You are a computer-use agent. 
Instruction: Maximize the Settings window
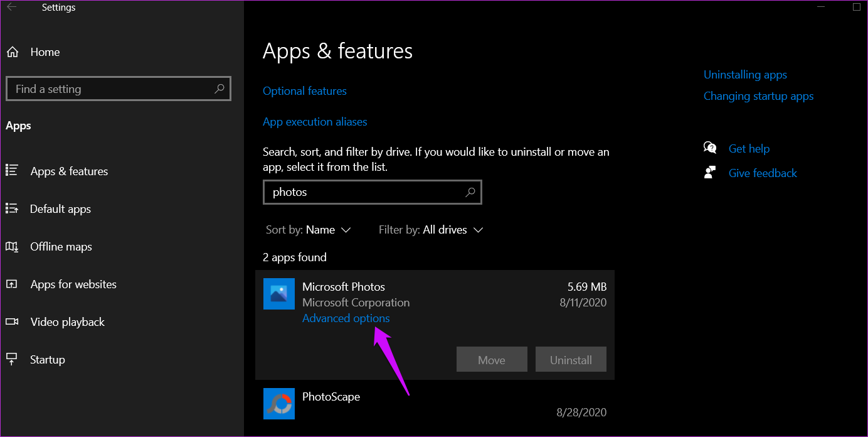[857, 8]
